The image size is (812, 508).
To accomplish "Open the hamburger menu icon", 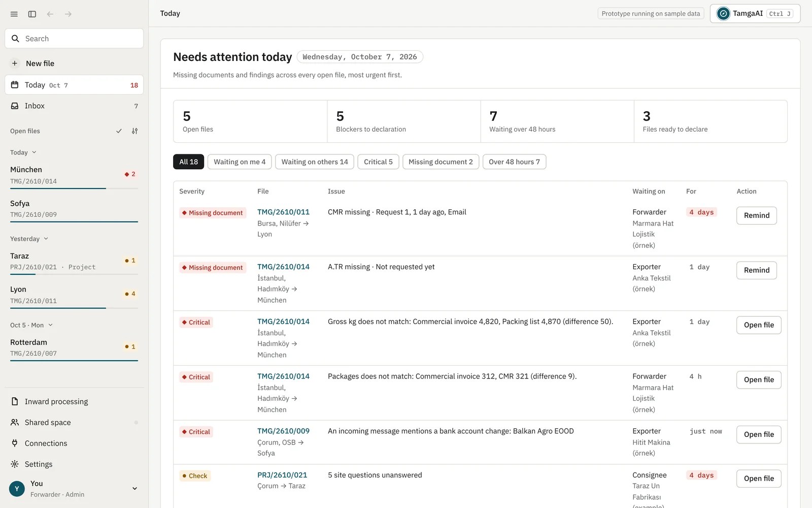I will [14, 14].
